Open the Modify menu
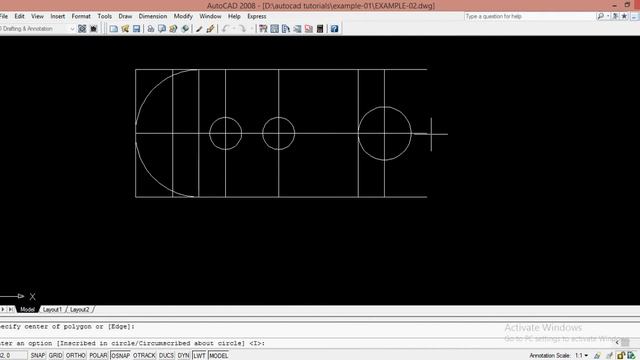640x360 pixels. pyautogui.click(x=183, y=16)
